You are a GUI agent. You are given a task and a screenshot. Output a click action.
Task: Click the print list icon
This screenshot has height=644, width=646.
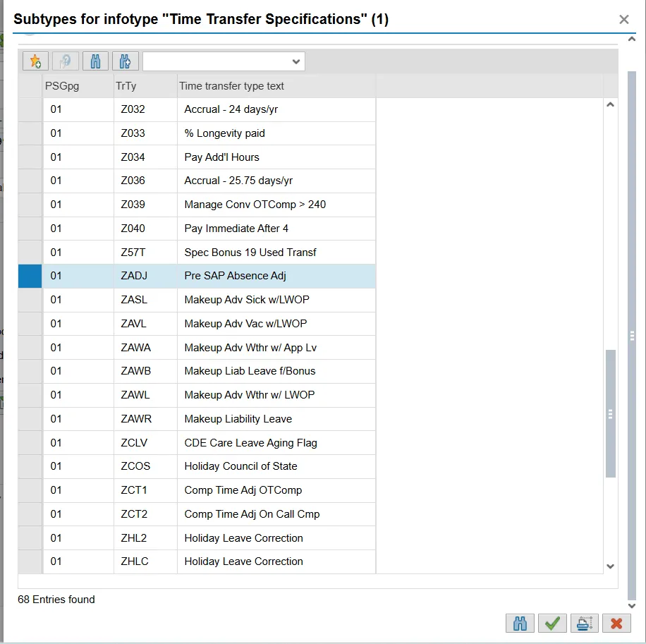585,624
